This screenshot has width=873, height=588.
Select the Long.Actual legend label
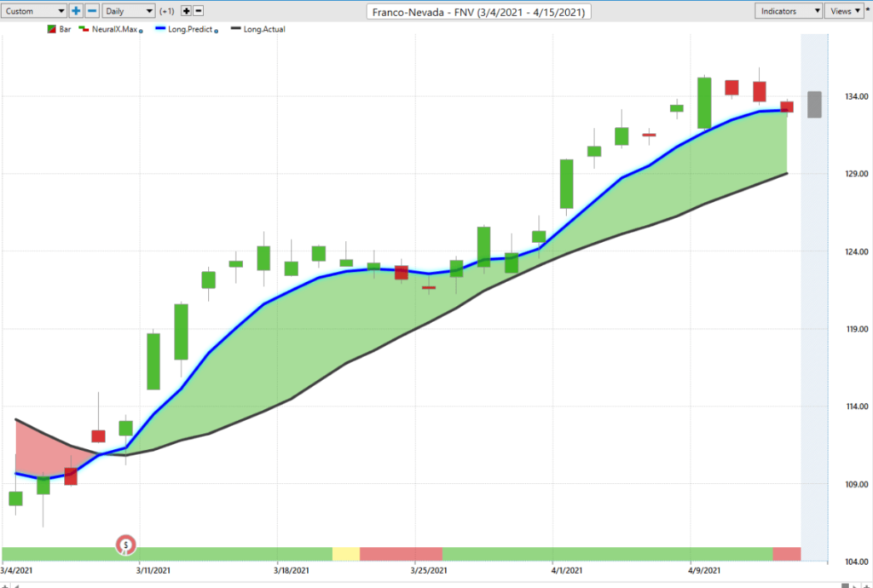pos(264,30)
